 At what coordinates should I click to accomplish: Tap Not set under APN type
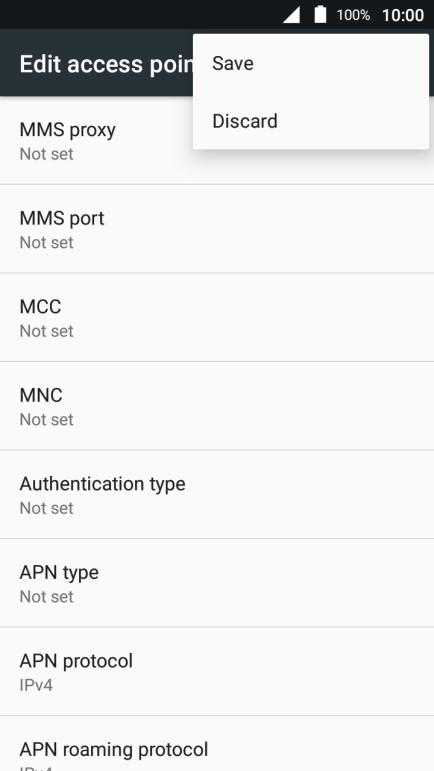pyautogui.click(x=47, y=596)
